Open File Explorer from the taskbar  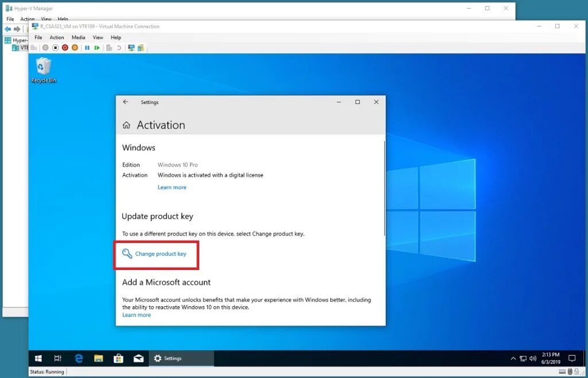tap(99, 358)
